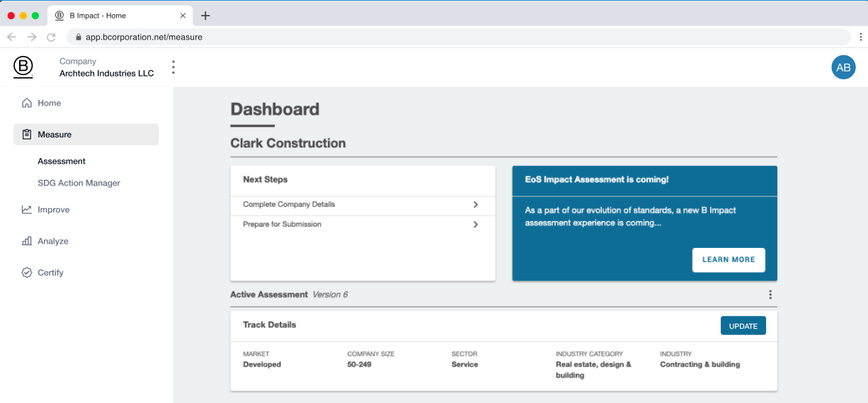
Task: Click the Measure clipboard icon
Action: click(27, 135)
